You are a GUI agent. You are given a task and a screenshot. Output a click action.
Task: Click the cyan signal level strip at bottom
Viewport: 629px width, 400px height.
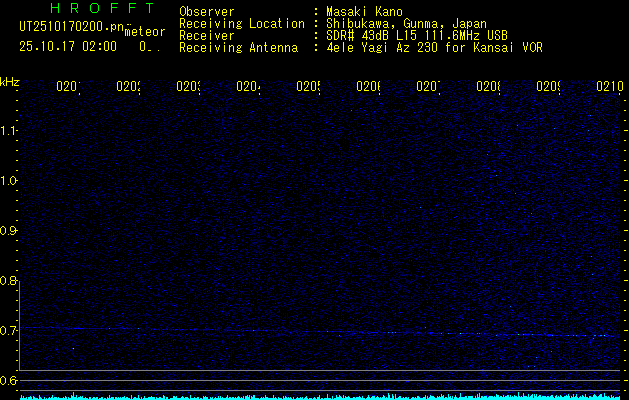pos(320,396)
